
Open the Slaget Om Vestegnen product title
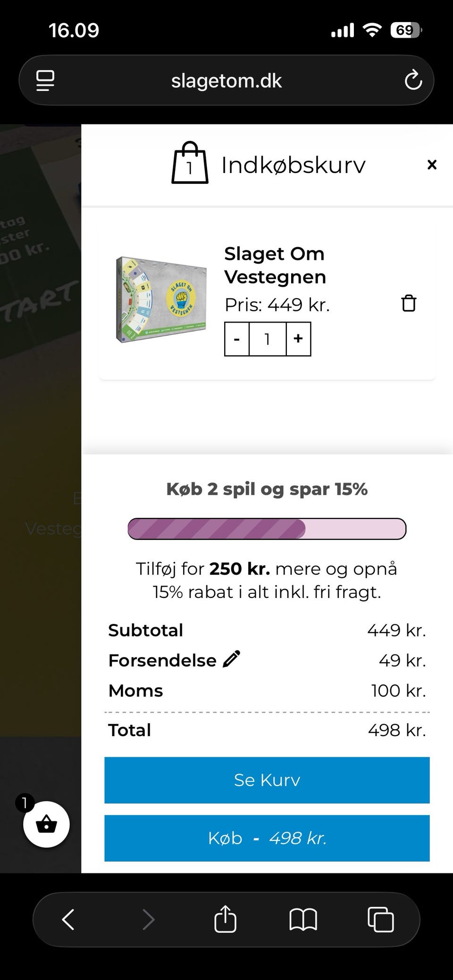click(x=275, y=265)
